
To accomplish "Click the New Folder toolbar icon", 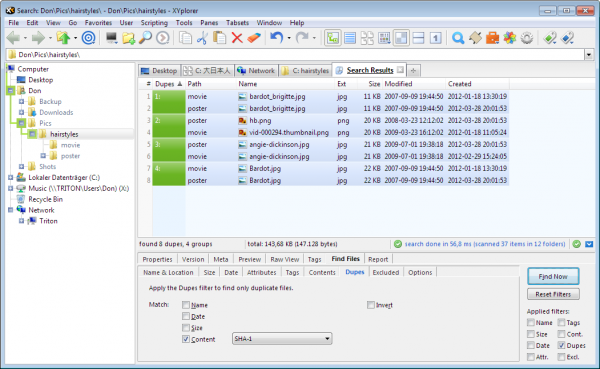I will (x=129, y=38).
